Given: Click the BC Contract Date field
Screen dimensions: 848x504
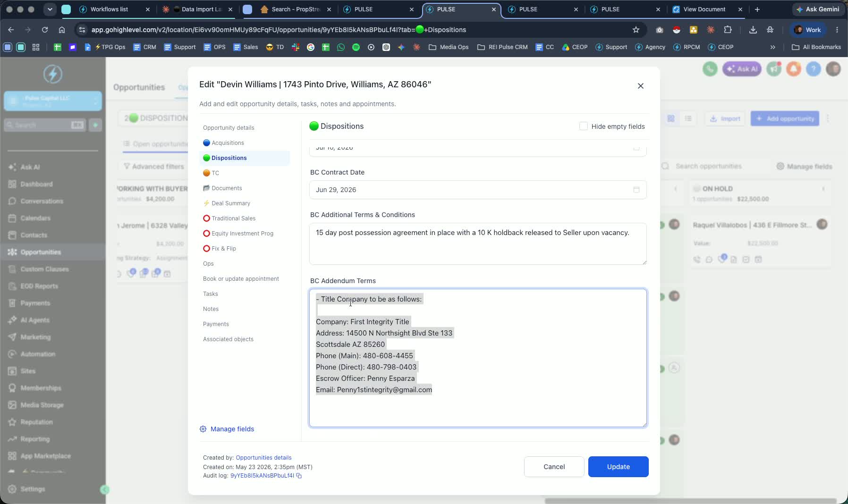Looking at the screenshot, I should tap(477, 190).
